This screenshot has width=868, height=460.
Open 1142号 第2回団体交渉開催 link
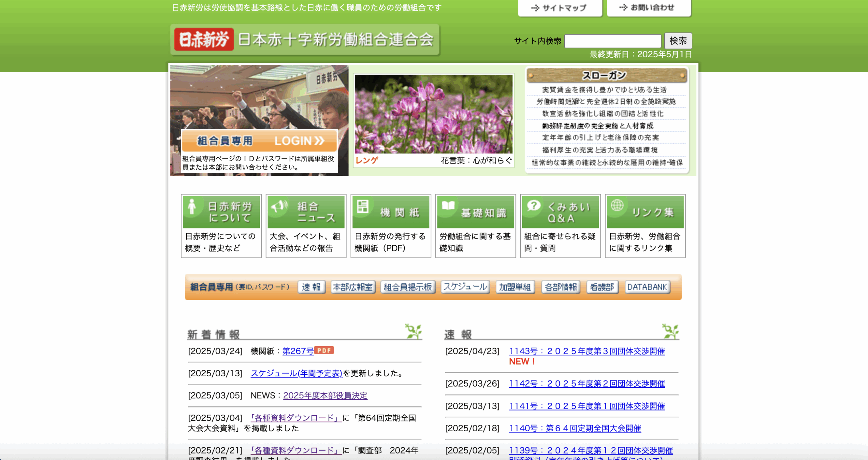click(x=587, y=384)
